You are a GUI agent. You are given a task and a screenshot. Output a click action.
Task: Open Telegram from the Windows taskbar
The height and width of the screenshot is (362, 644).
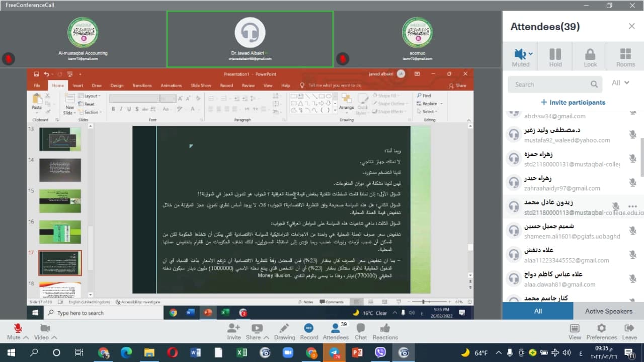point(334,352)
